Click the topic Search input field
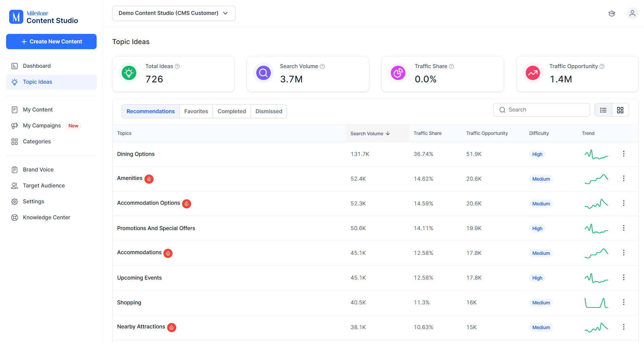Screen dimensions: 644x343 [x=542, y=110]
